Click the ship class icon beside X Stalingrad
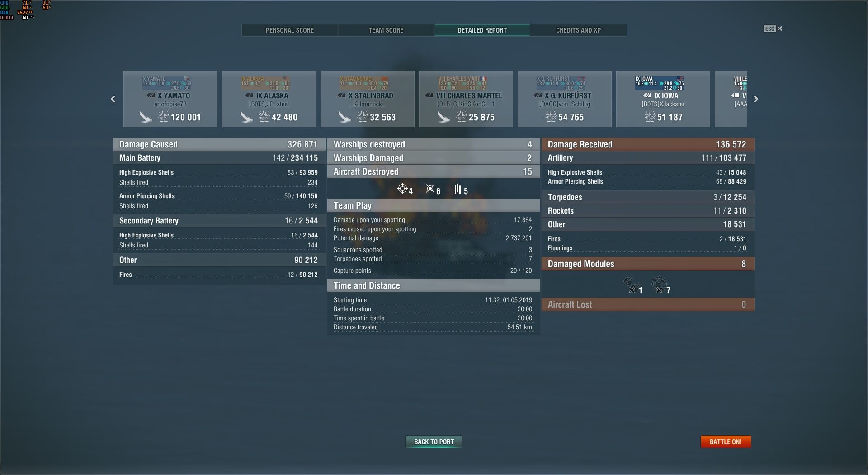Image resolution: width=868 pixels, height=475 pixels. click(x=342, y=95)
